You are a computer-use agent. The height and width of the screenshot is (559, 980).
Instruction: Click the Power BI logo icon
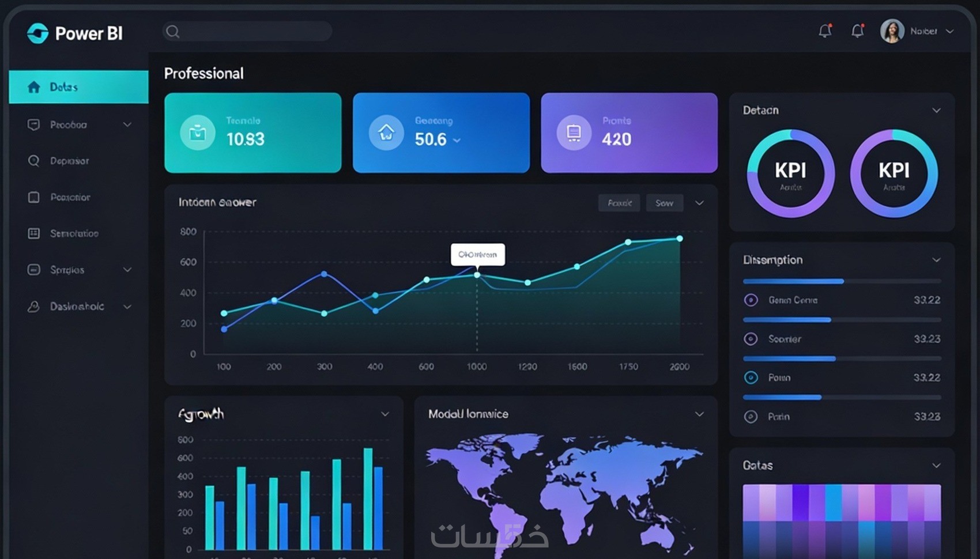point(37,33)
